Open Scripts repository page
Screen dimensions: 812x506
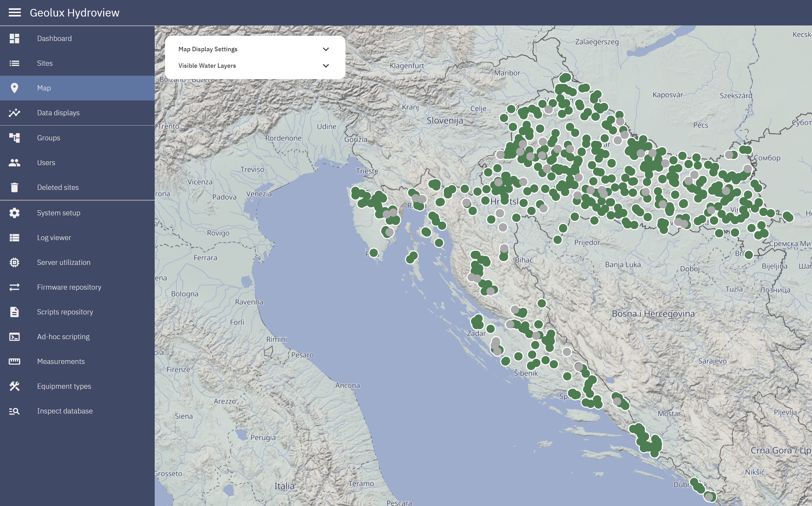(65, 312)
